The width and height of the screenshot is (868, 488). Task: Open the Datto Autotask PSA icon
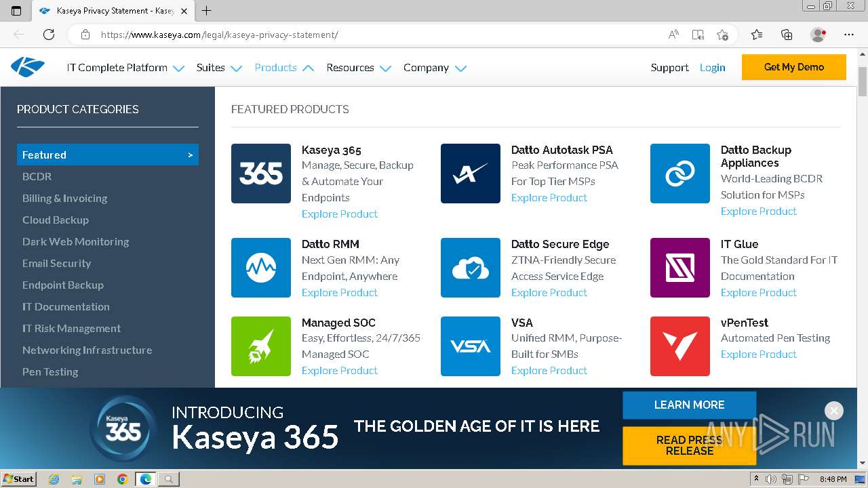(x=471, y=174)
